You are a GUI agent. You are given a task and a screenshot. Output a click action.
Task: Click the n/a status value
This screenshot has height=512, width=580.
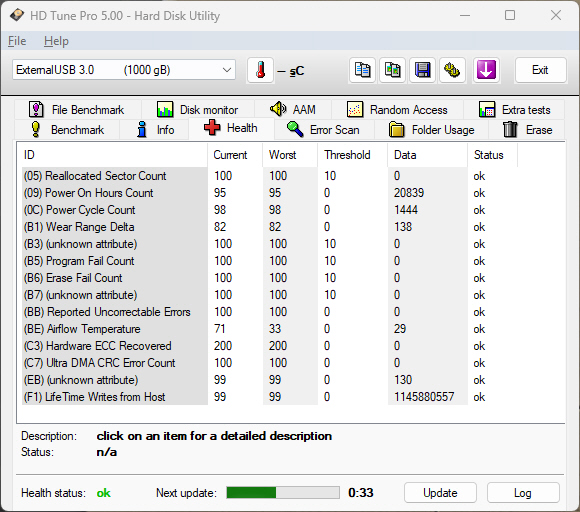tap(107, 452)
